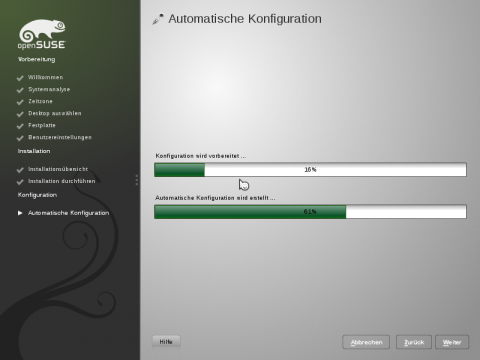
Task: Select the Installationsübersicht step
Action: 58,169
